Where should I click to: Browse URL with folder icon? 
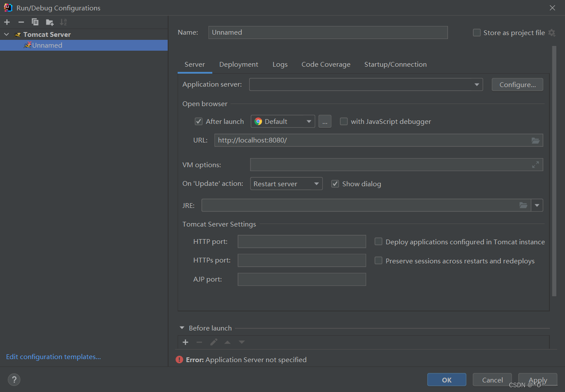coord(536,140)
